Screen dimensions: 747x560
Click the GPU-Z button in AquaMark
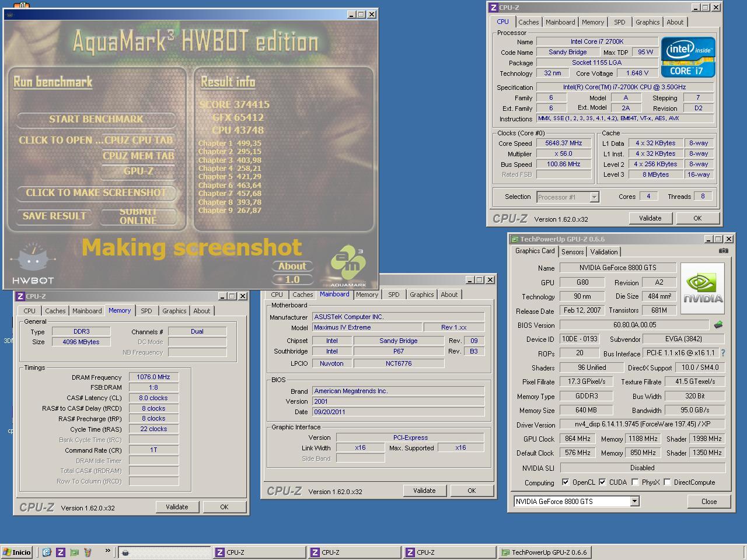pos(138,171)
